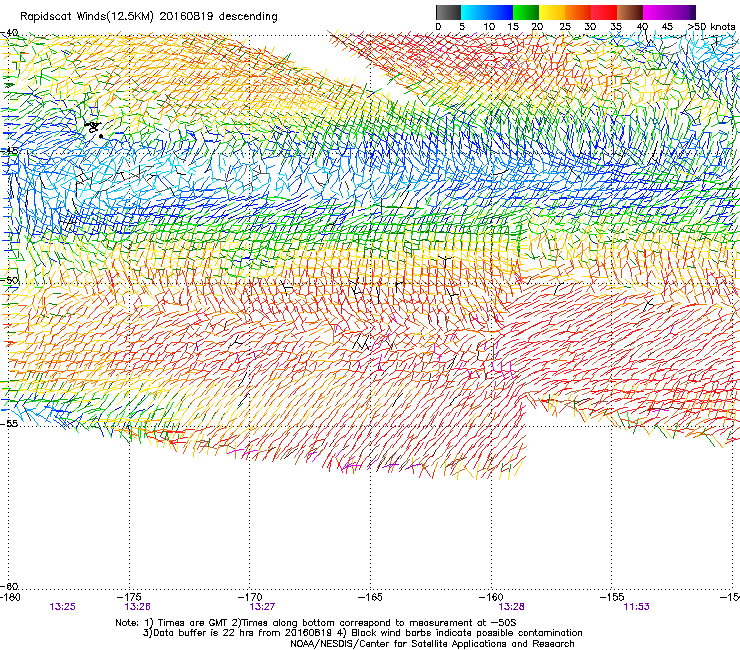This screenshot has height=650, width=740.
Task: Click the '40' label under the color bar
Action: pyautogui.click(x=642, y=27)
